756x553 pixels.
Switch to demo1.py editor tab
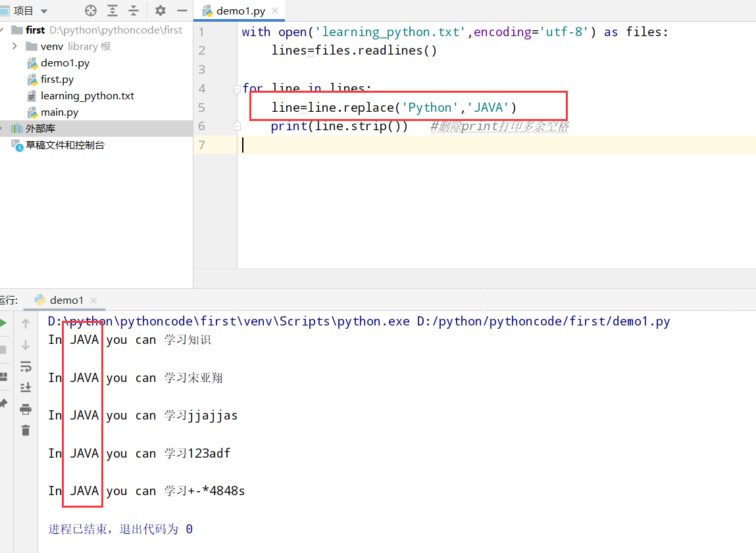point(240,11)
